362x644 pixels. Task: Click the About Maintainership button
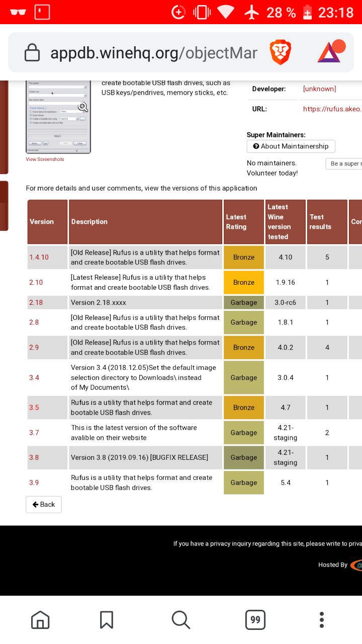tap(291, 146)
